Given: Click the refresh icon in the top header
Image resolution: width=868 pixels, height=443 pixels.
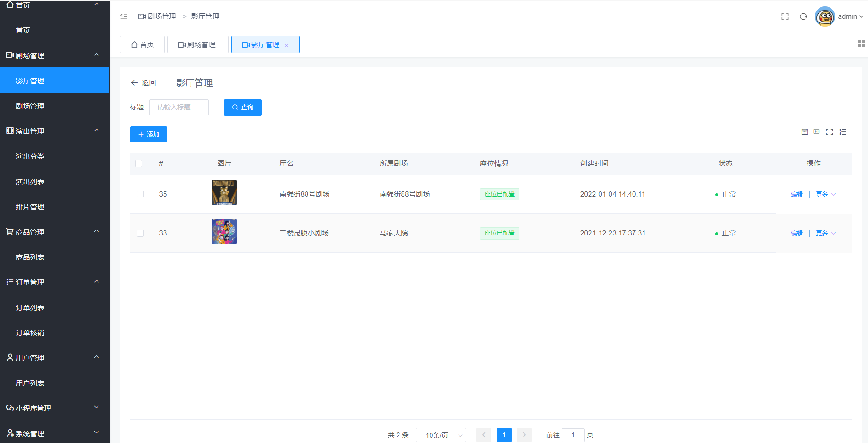Looking at the screenshot, I should (x=803, y=16).
